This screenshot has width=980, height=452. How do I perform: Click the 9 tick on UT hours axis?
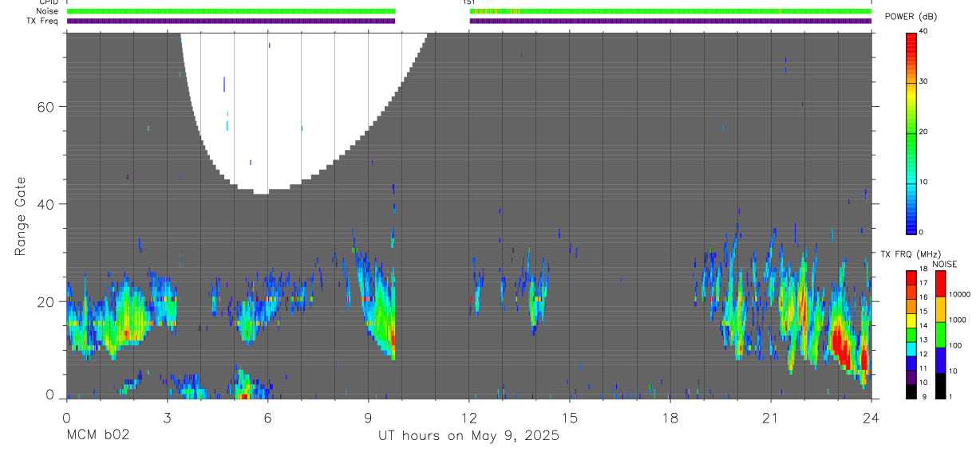pyautogui.click(x=368, y=417)
